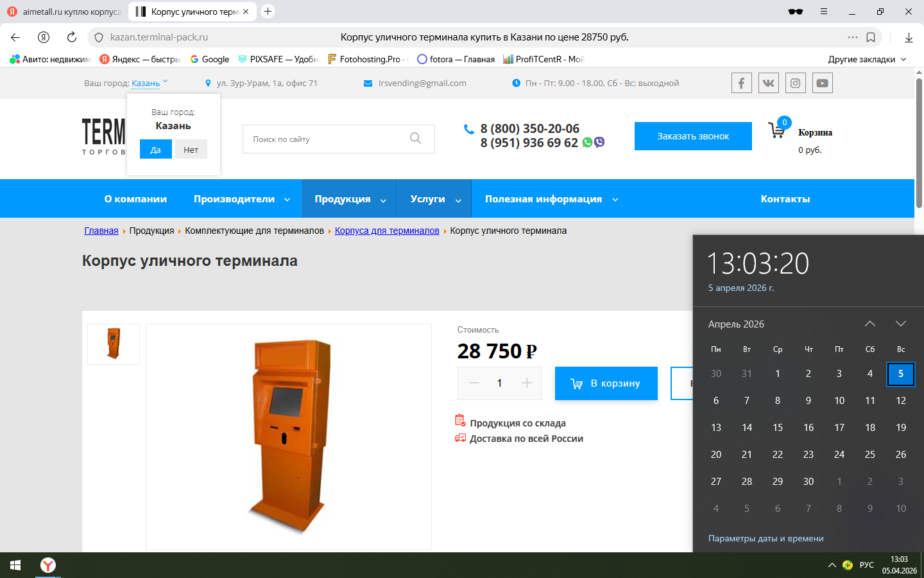Click the incognito glasses icon
The image size is (924, 578).
pyautogui.click(x=796, y=12)
